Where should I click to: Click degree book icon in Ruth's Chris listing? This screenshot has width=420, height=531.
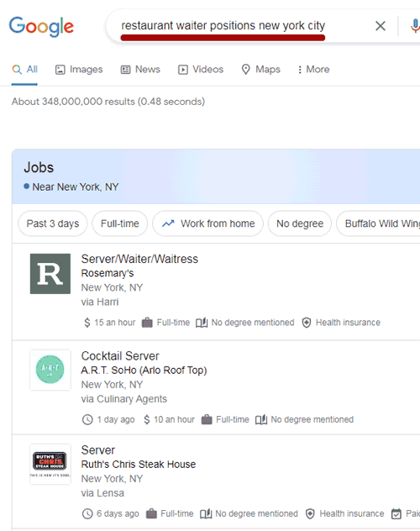point(206,513)
